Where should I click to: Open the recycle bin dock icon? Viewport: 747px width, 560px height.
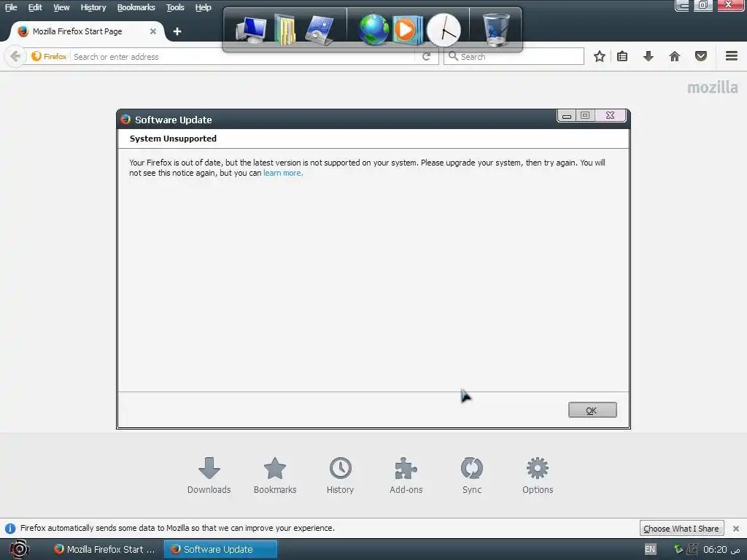[496, 29]
